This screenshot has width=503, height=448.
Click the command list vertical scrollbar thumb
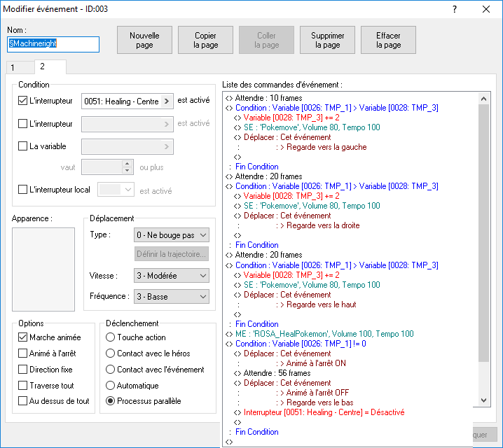tap(484, 233)
